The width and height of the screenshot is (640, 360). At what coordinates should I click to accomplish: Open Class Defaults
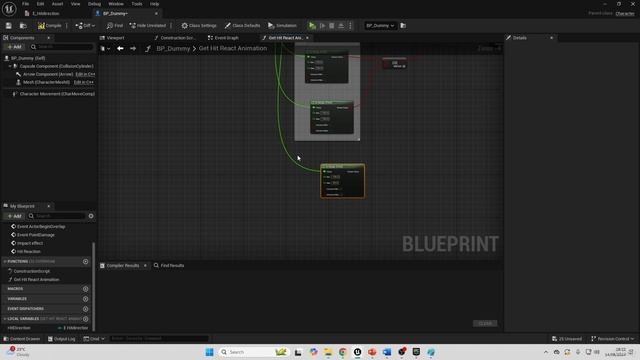[242, 26]
